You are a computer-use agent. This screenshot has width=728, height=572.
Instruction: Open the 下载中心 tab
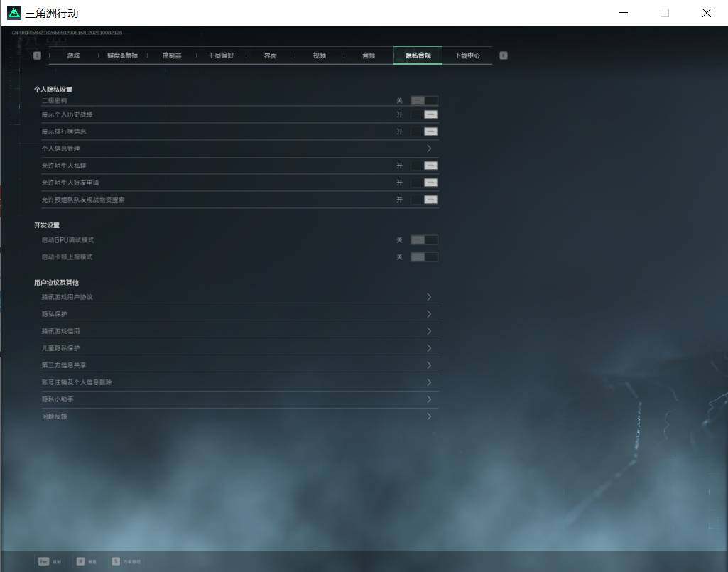(467, 55)
